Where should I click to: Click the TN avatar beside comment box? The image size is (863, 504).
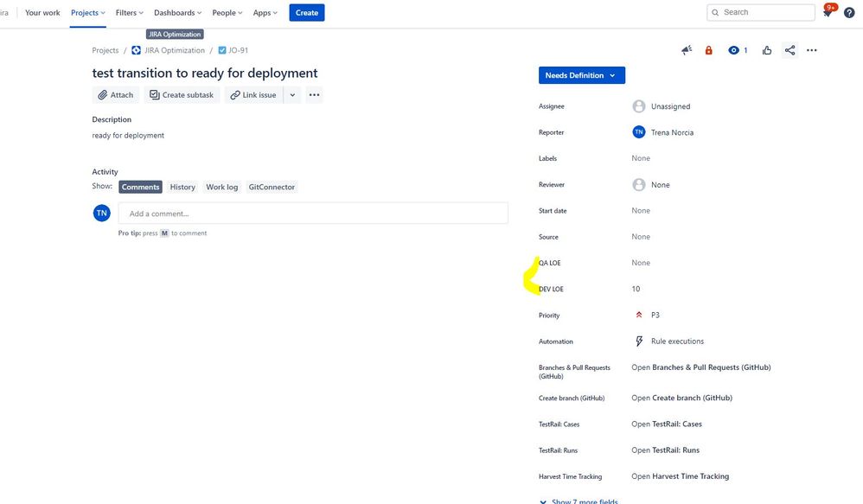(x=102, y=213)
